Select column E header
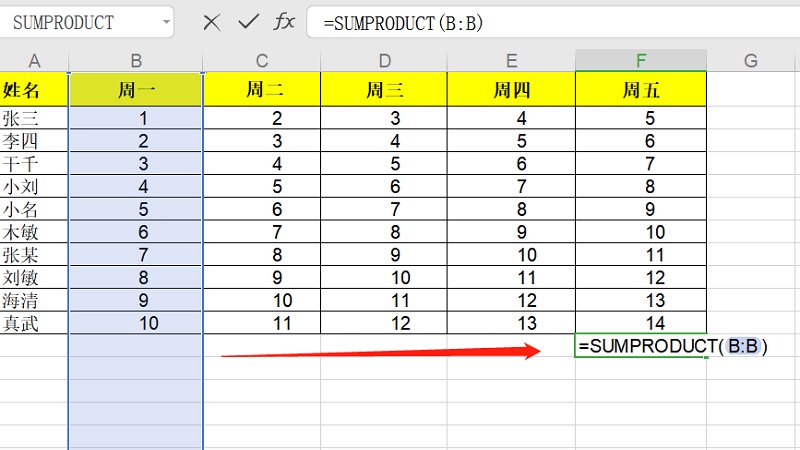800x450 pixels. [511, 60]
